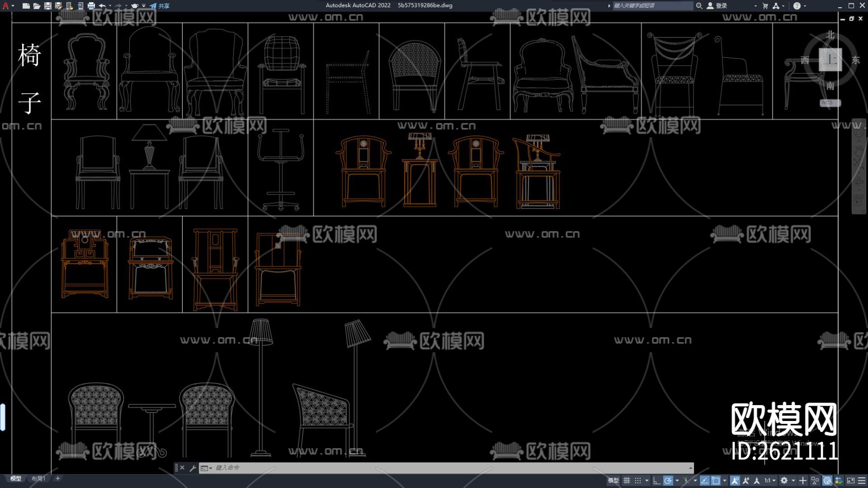The width and height of the screenshot is (868, 488).
Task: Toggle the highlighted hardware acceleration icon
Action: (x=827, y=480)
